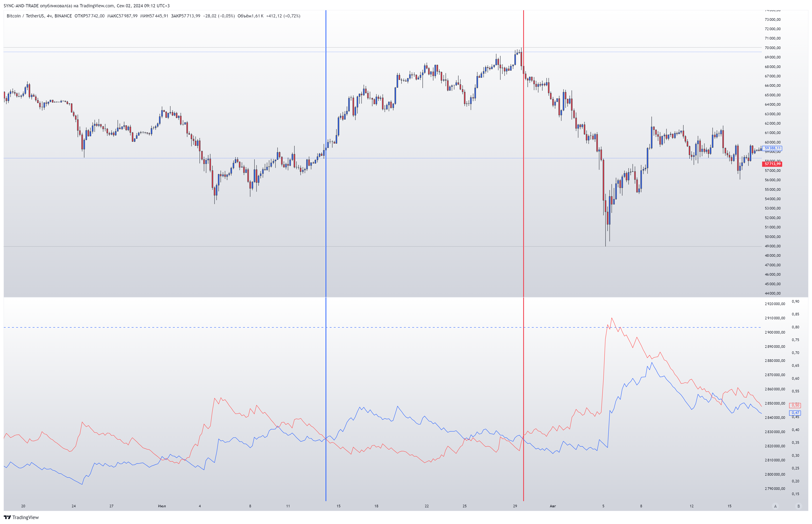Click the '+412,12 (+0,72%)' value in legend
The width and height of the screenshot is (812, 524).
[283, 16]
